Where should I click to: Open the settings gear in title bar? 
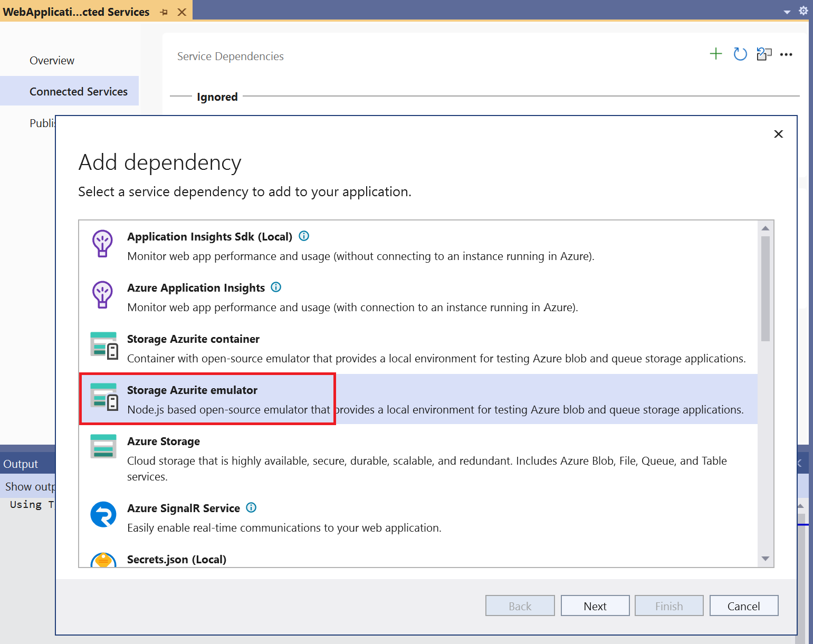tap(804, 11)
